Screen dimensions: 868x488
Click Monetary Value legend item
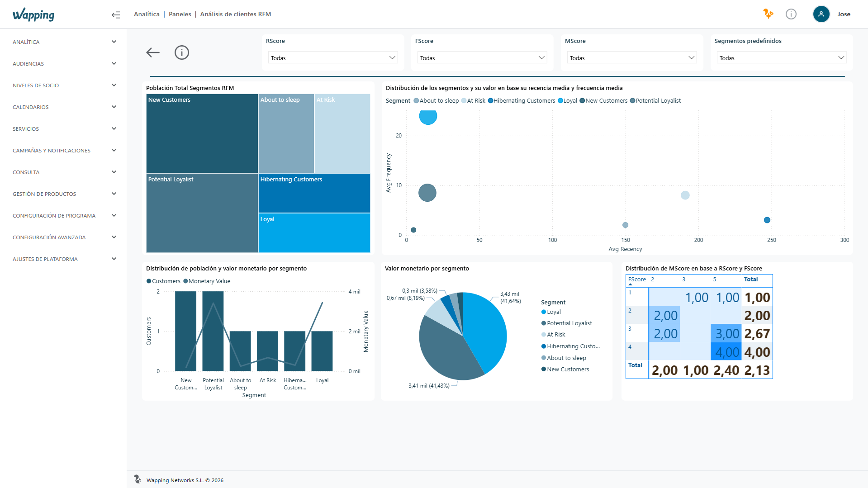coord(207,281)
